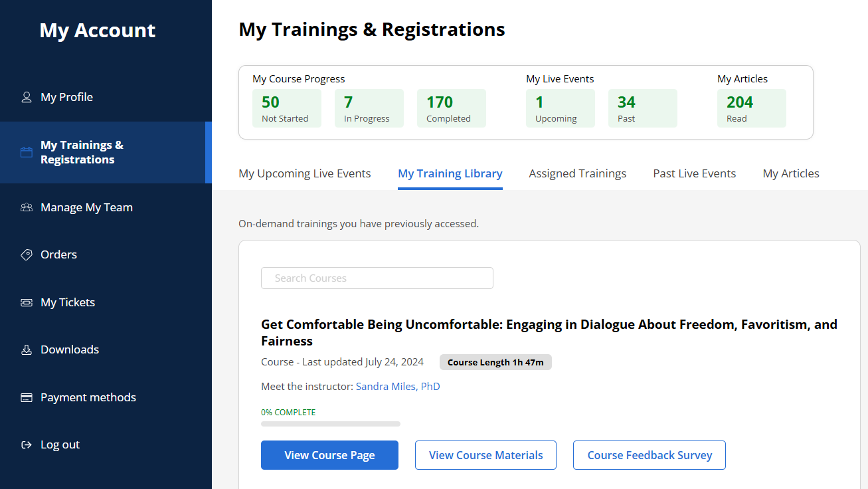Launch the Course Feedback Survey
The image size is (868, 489).
click(x=649, y=455)
